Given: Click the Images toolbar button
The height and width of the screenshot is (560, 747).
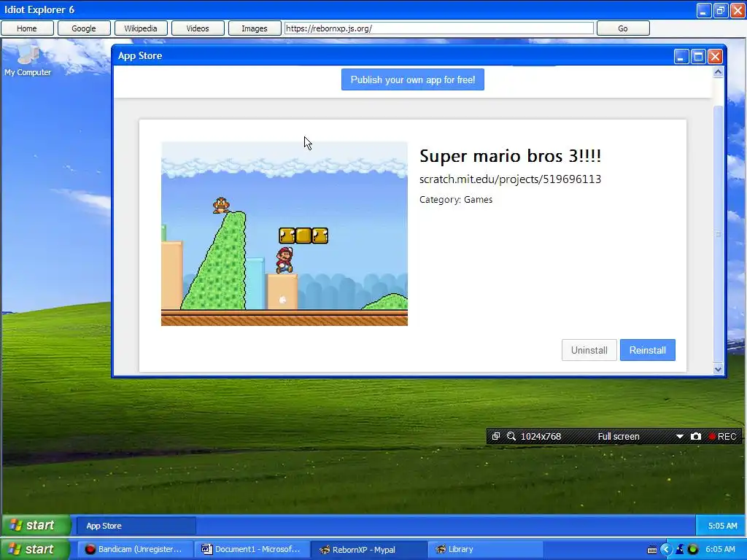Looking at the screenshot, I should coord(255,28).
